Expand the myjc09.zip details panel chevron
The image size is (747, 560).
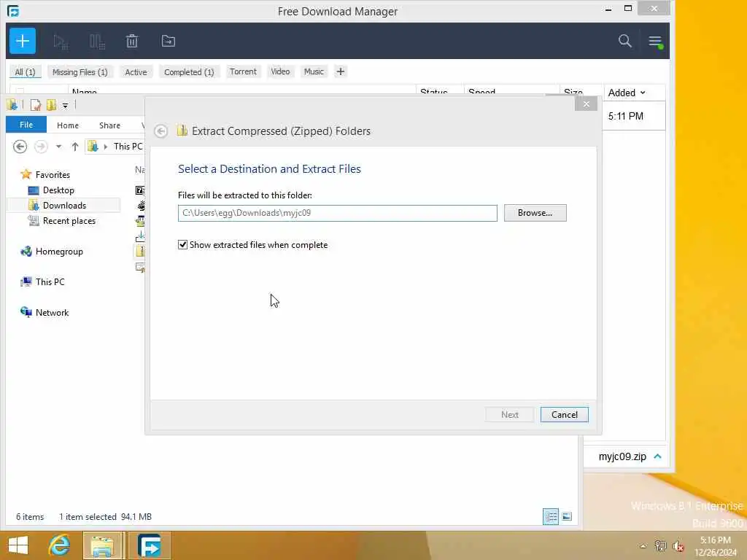(657, 456)
